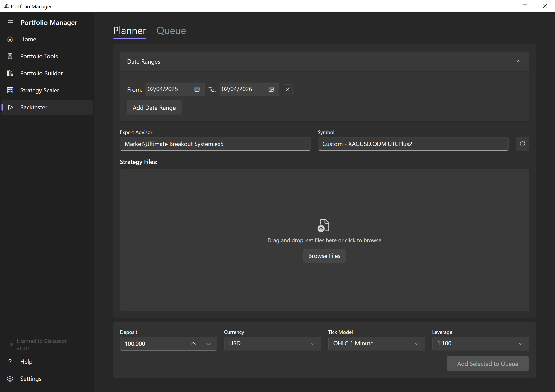The image size is (555, 392).
Task: Click the Backtester play icon
Action: click(10, 107)
